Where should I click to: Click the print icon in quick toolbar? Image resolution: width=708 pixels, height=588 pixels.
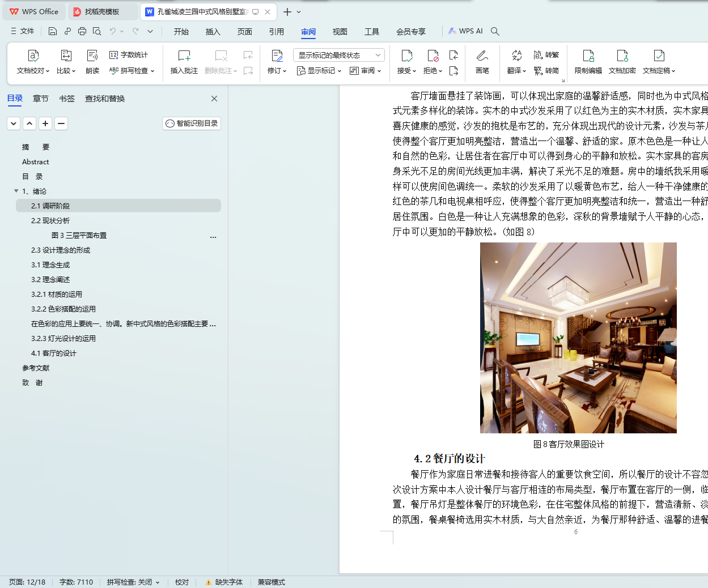click(x=82, y=31)
